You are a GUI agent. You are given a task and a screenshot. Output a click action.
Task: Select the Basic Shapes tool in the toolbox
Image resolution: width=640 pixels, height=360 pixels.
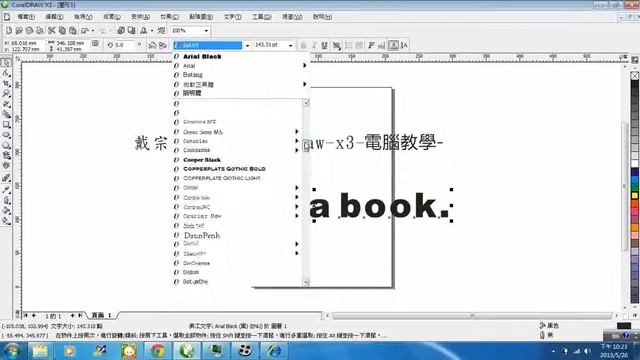pyautogui.click(x=6, y=155)
